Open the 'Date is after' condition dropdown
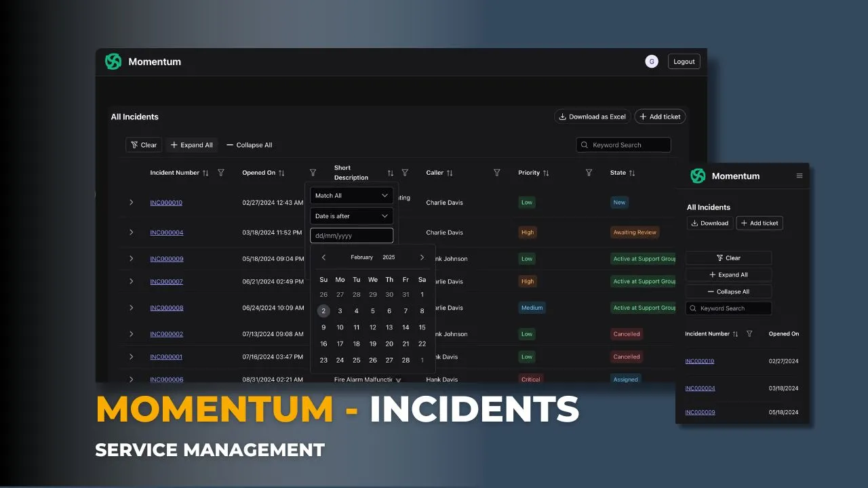Viewport: 868px width, 488px height. tap(351, 216)
